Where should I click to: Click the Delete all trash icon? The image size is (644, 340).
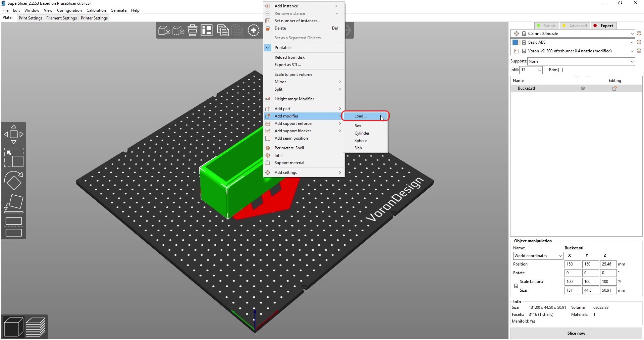pyautogui.click(x=193, y=31)
